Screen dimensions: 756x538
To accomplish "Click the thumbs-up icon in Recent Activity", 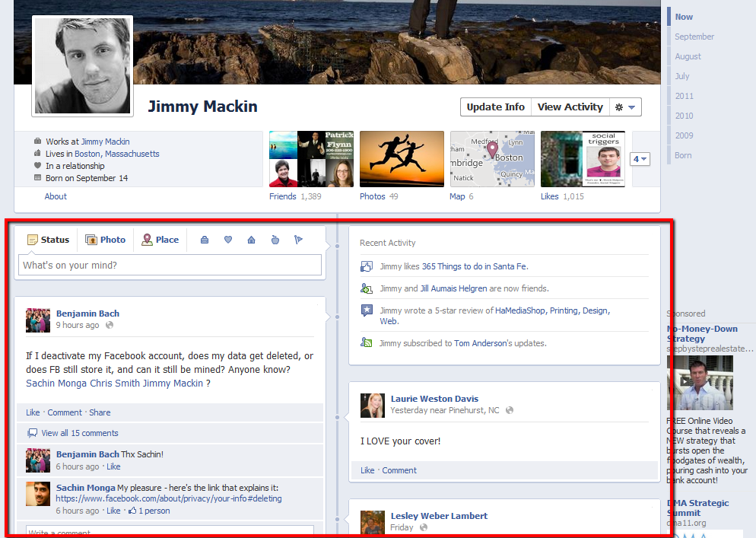I will pyautogui.click(x=367, y=266).
